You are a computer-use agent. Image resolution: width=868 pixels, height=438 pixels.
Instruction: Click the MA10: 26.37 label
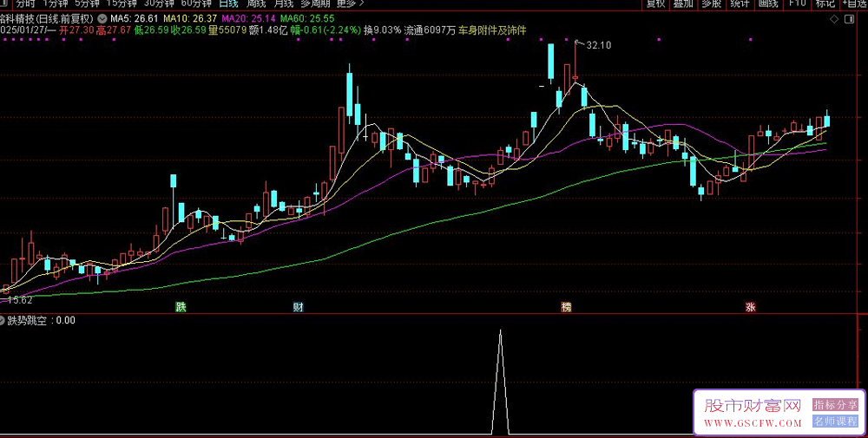click(190, 18)
